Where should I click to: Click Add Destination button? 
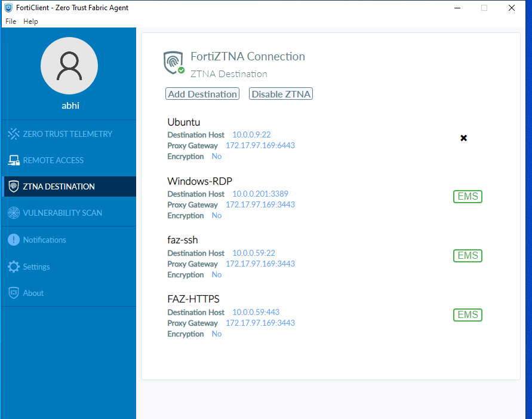point(202,94)
